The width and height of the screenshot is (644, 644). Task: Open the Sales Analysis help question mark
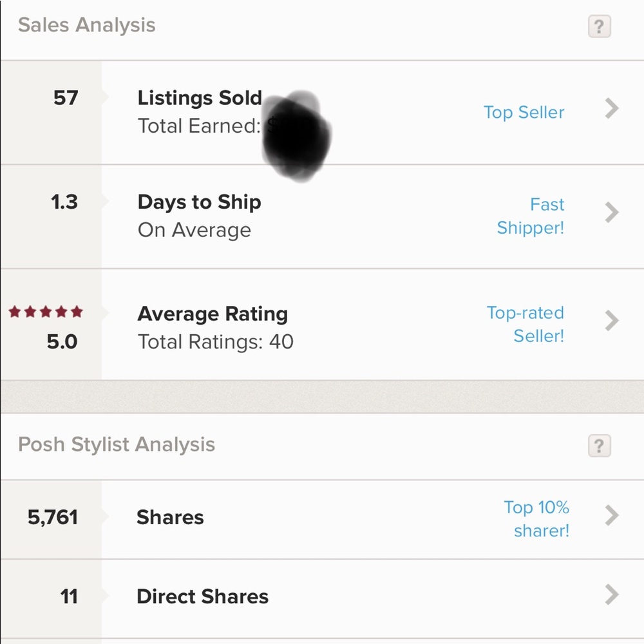599,26
